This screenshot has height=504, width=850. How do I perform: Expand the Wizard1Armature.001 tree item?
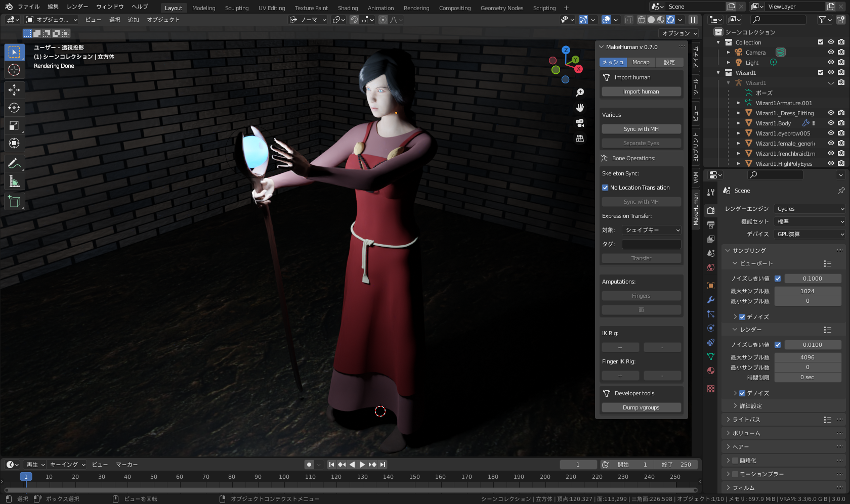click(738, 103)
